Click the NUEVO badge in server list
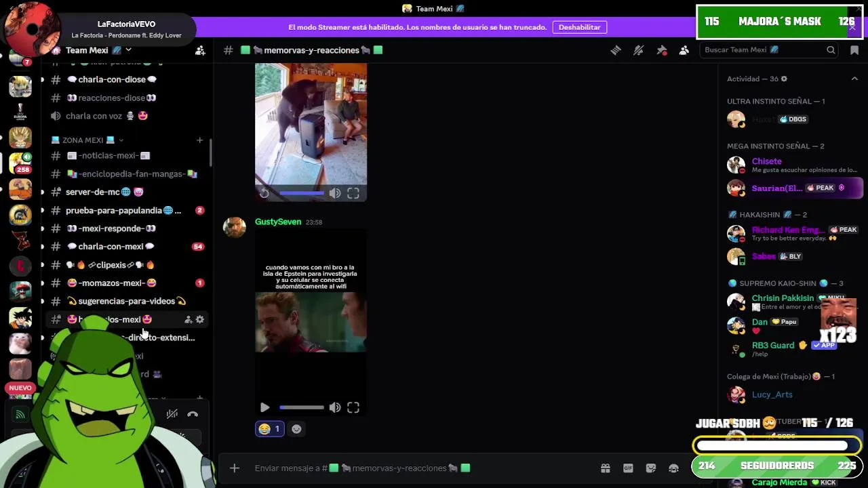Screen dimensions: 868x488 pos(20,388)
